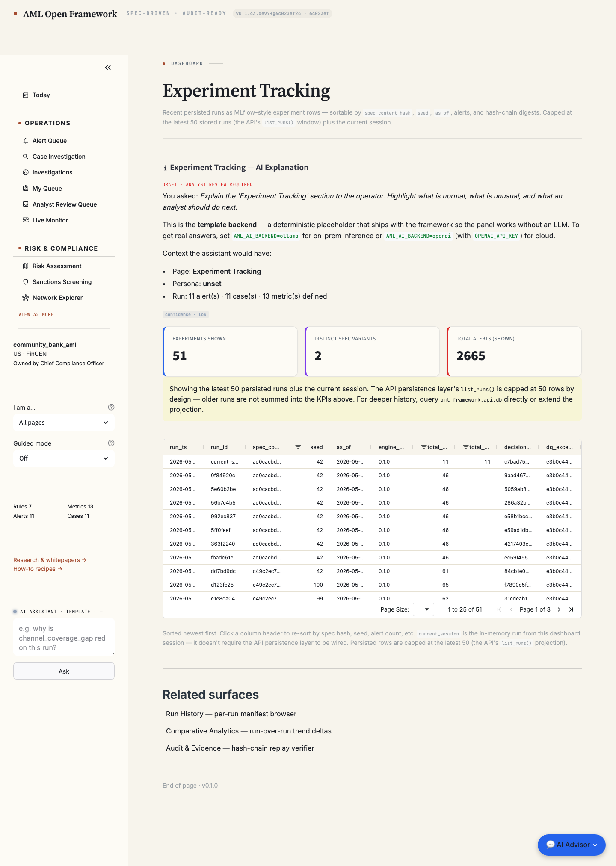Screen dimensions: 616x866
Task: Click the Network Explorer node graph icon
Action: coord(26,298)
